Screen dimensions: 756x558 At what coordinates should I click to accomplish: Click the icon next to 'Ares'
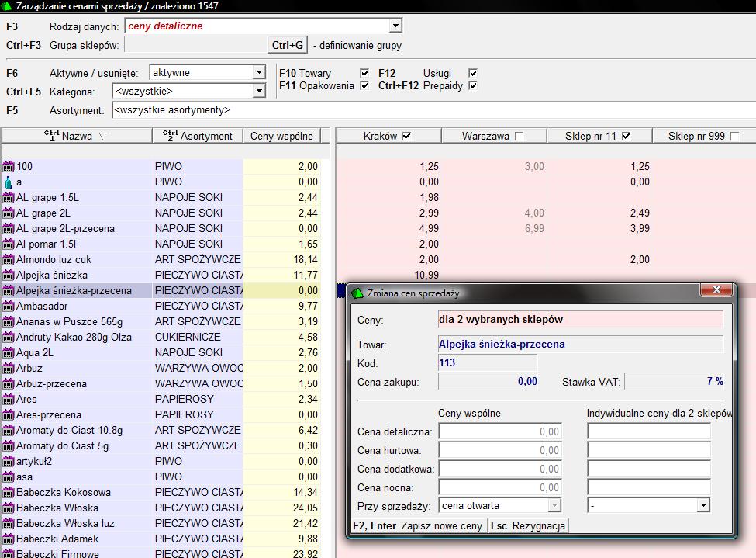9,399
